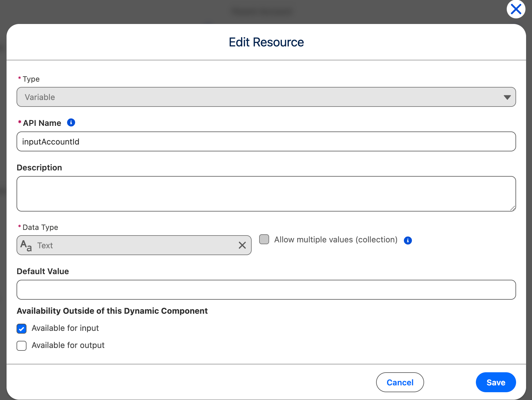Open the Data Type combo box
The image size is (532, 400).
134,245
